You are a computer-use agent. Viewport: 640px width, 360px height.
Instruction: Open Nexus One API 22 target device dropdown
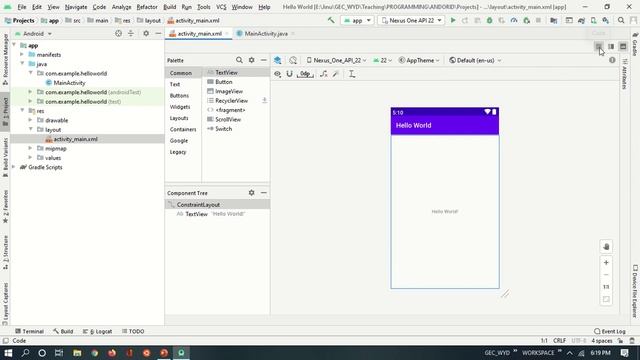coord(411,20)
